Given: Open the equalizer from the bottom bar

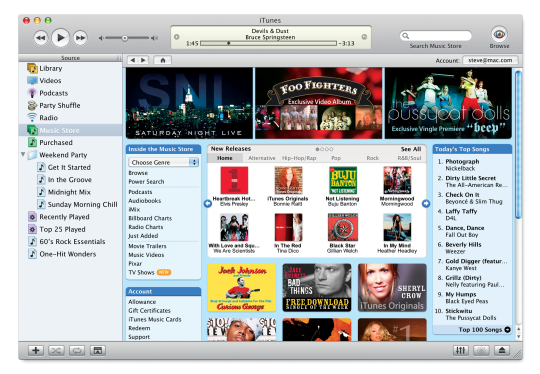Looking at the screenshot, I should (460, 351).
